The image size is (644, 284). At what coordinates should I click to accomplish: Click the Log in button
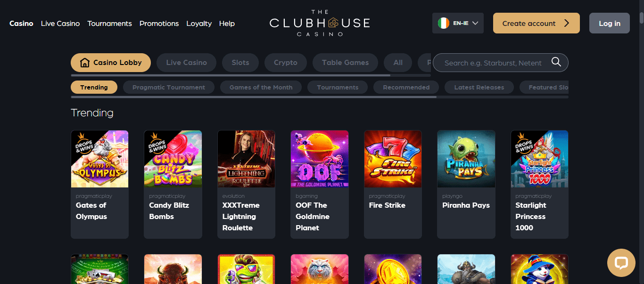[x=610, y=23]
